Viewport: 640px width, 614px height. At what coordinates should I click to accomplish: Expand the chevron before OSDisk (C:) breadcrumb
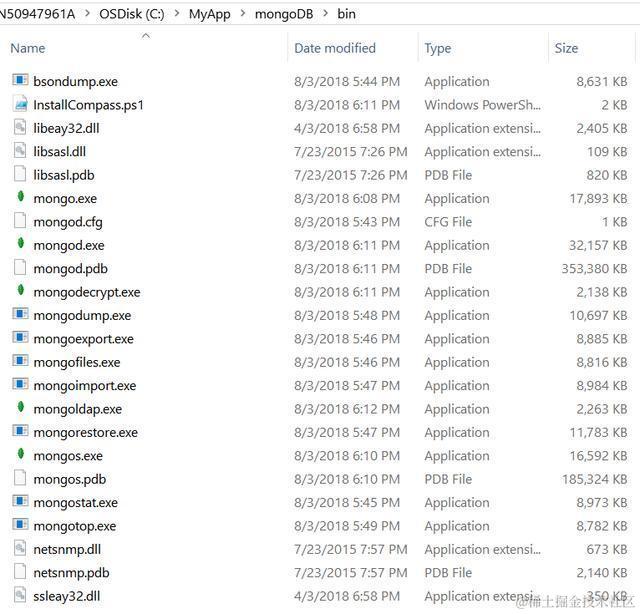[x=87, y=13]
